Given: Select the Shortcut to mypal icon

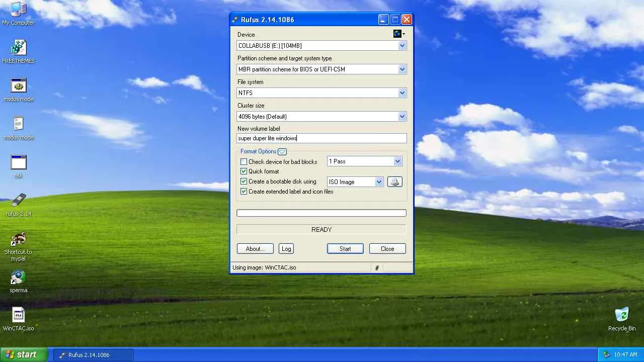Looking at the screenshot, I should pos(18,246).
